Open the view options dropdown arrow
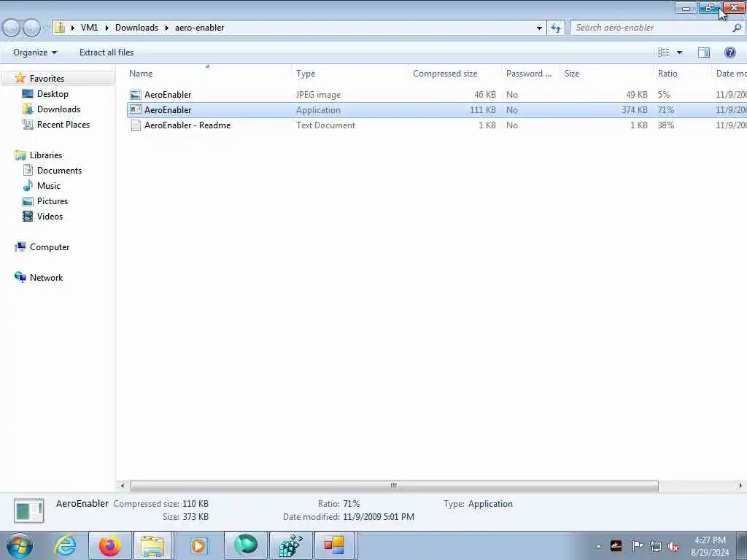 [679, 52]
